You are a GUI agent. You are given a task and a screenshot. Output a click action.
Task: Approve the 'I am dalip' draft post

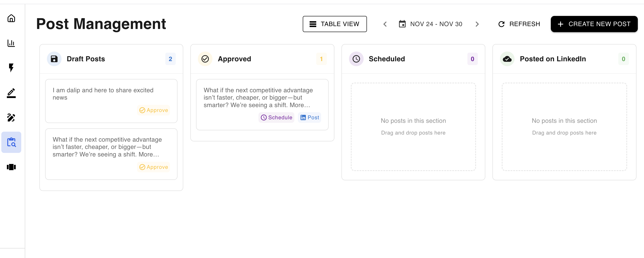pos(153,110)
